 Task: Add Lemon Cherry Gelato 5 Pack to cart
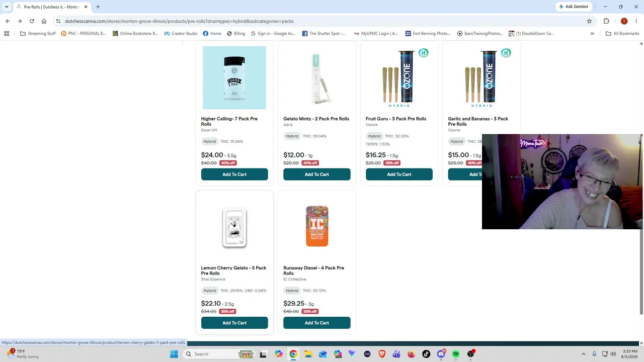pos(234,323)
